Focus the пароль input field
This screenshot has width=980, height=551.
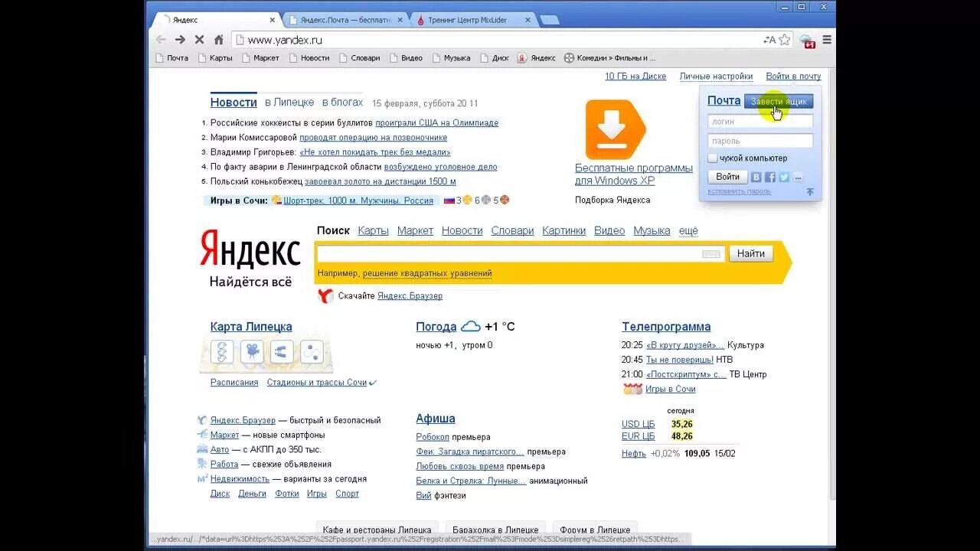pos(760,141)
